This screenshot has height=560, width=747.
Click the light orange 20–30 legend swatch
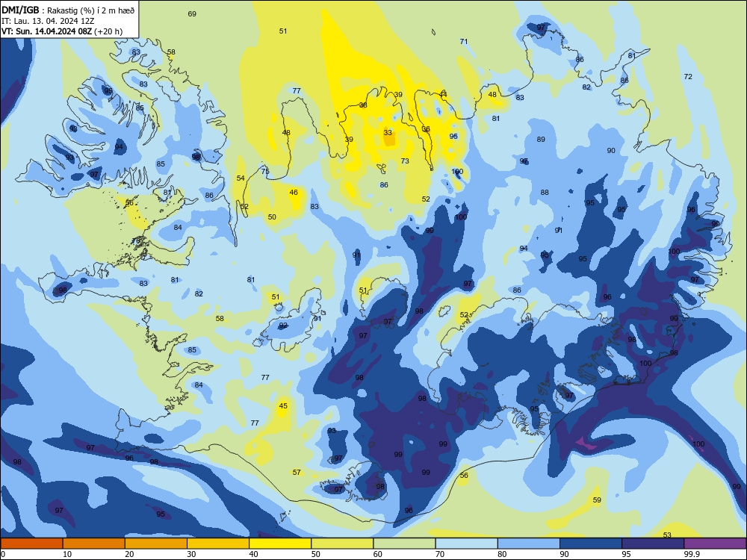pyautogui.click(x=156, y=544)
